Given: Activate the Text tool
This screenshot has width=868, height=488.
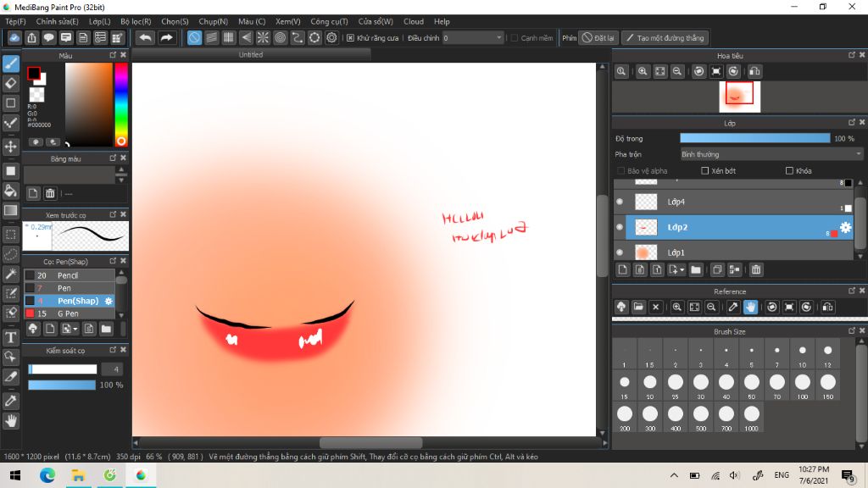Looking at the screenshot, I should (11, 337).
